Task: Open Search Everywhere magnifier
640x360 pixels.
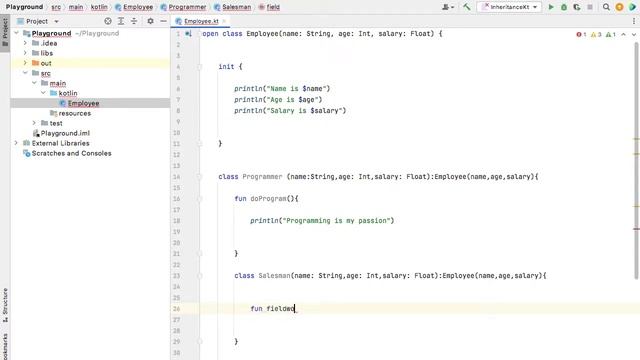Action: coord(606,7)
